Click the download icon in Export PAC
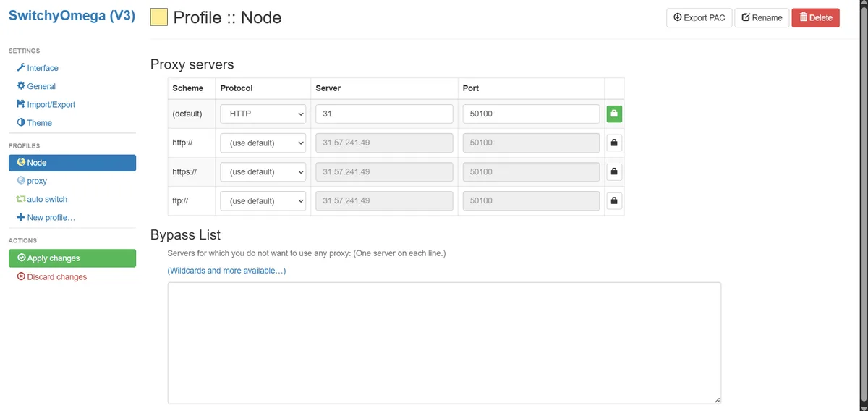The width and height of the screenshot is (868, 411). pos(677,17)
